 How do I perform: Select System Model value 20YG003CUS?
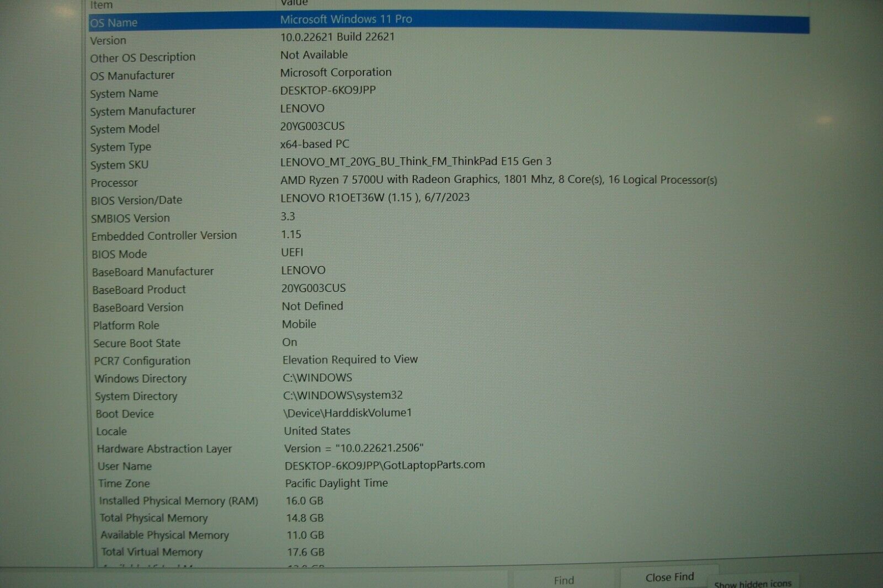click(x=312, y=126)
